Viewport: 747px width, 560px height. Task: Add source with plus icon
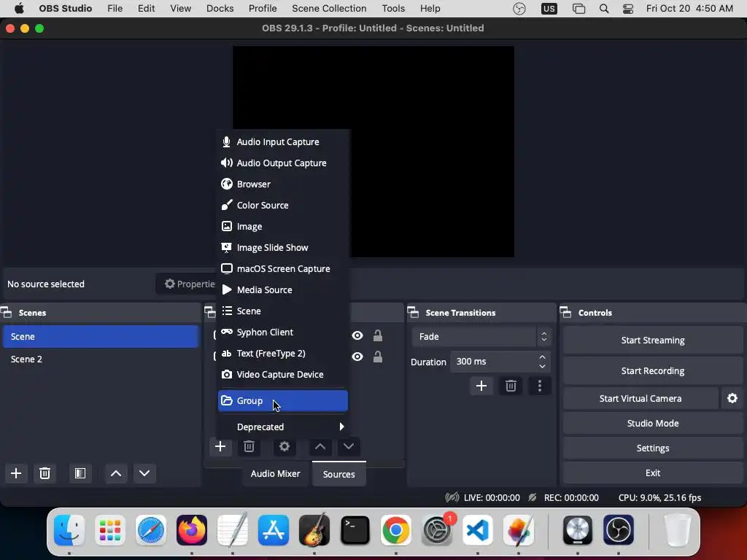coord(220,447)
